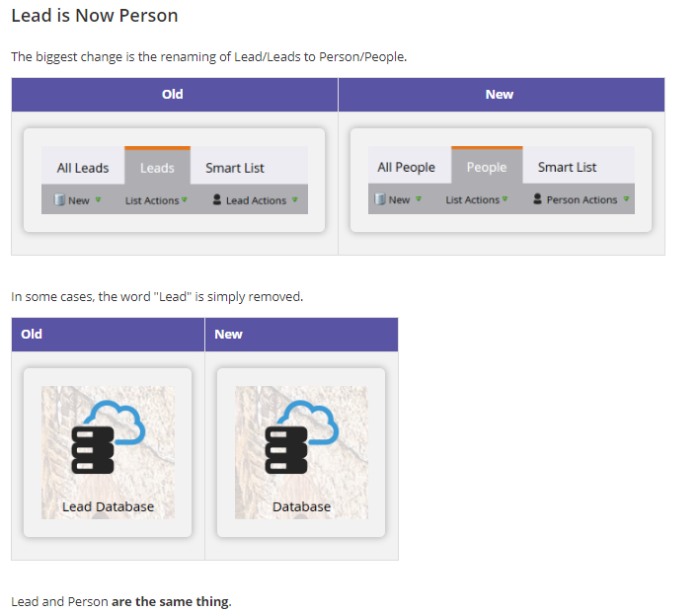Click the Database tile label in New column
The width and height of the screenshot is (700, 613).
pyautogui.click(x=301, y=506)
